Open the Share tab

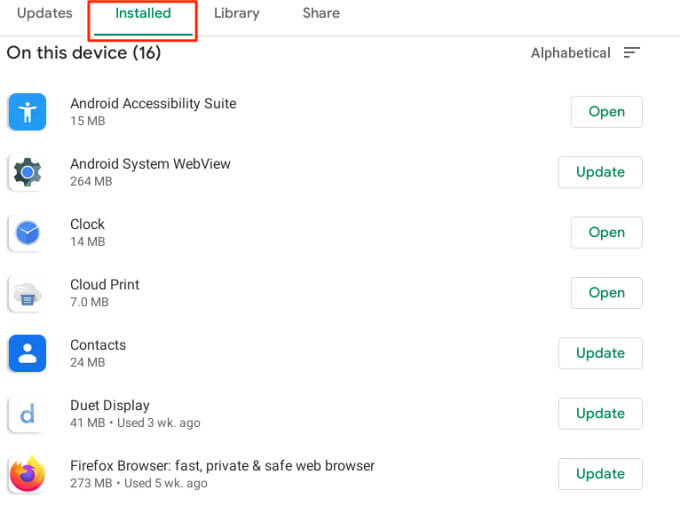[321, 14]
